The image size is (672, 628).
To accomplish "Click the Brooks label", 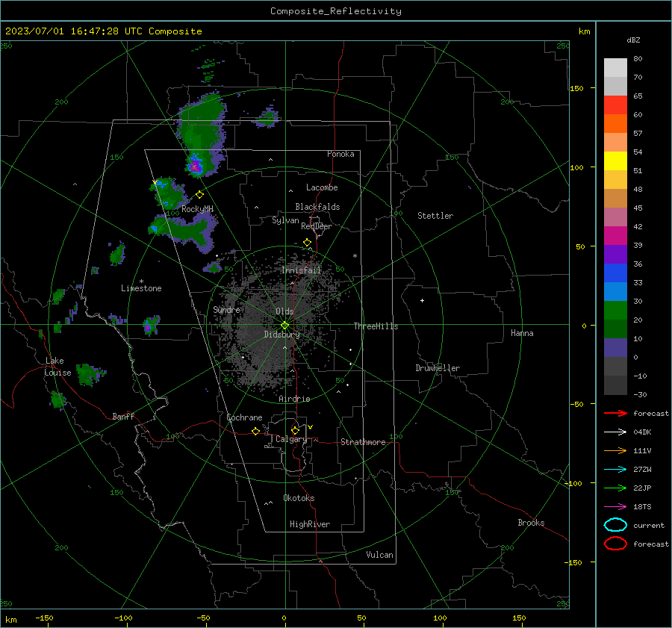I will 531,523.
